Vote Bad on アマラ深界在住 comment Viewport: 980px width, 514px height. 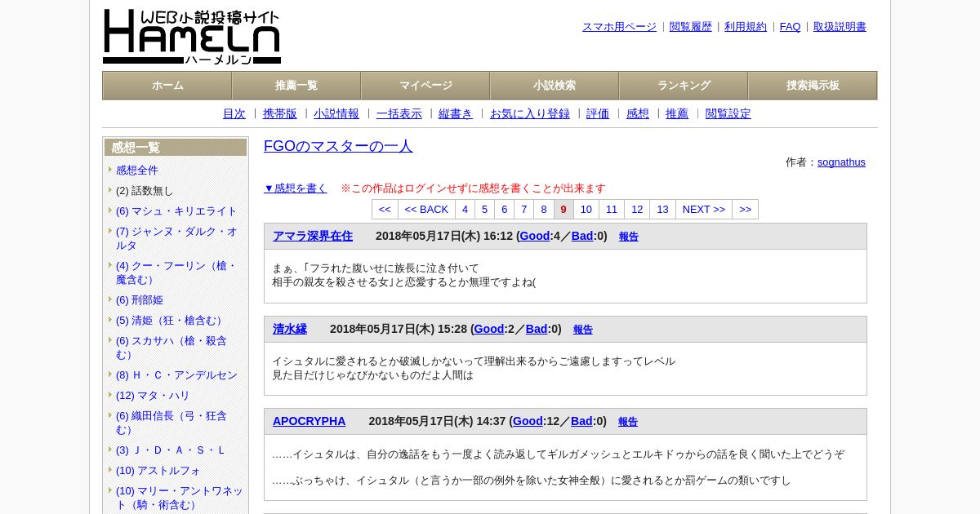582,236
